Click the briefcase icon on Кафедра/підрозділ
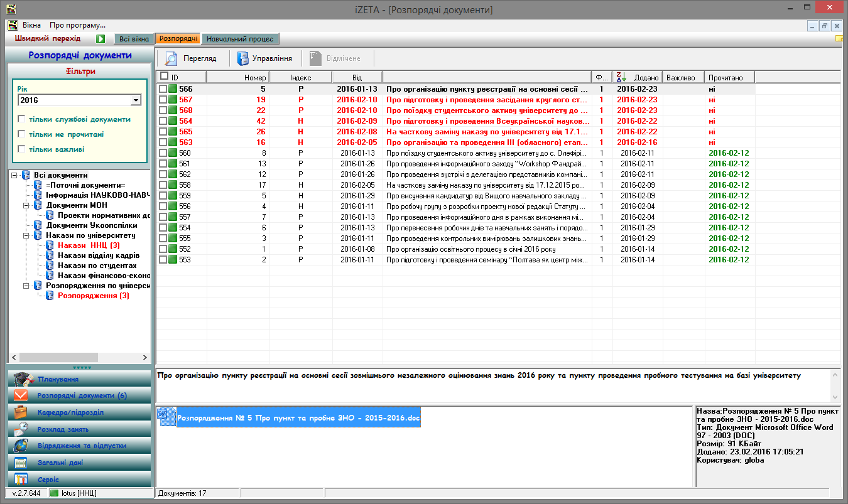The image size is (848, 504). click(21, 412)
